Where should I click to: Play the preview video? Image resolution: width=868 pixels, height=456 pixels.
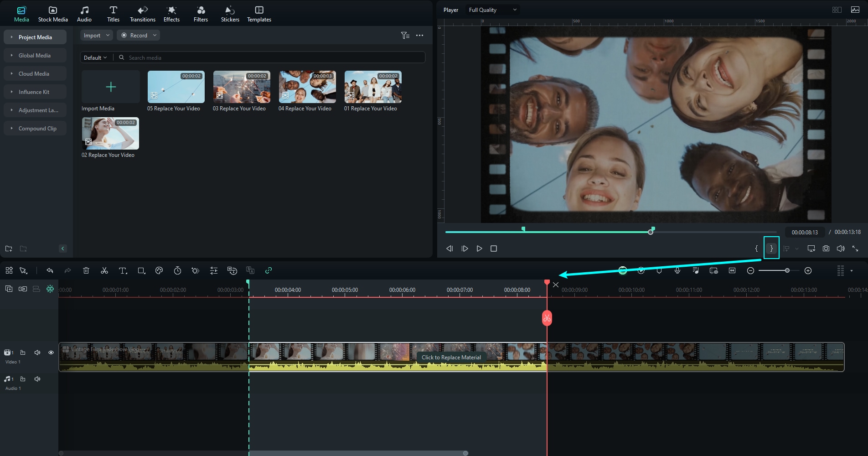pyautogui.click(x=479, y=249)
